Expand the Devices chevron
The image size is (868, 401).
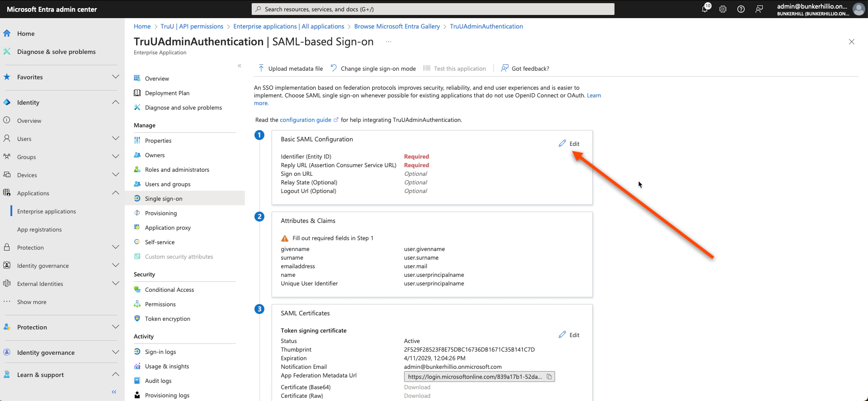click(116, 175)
